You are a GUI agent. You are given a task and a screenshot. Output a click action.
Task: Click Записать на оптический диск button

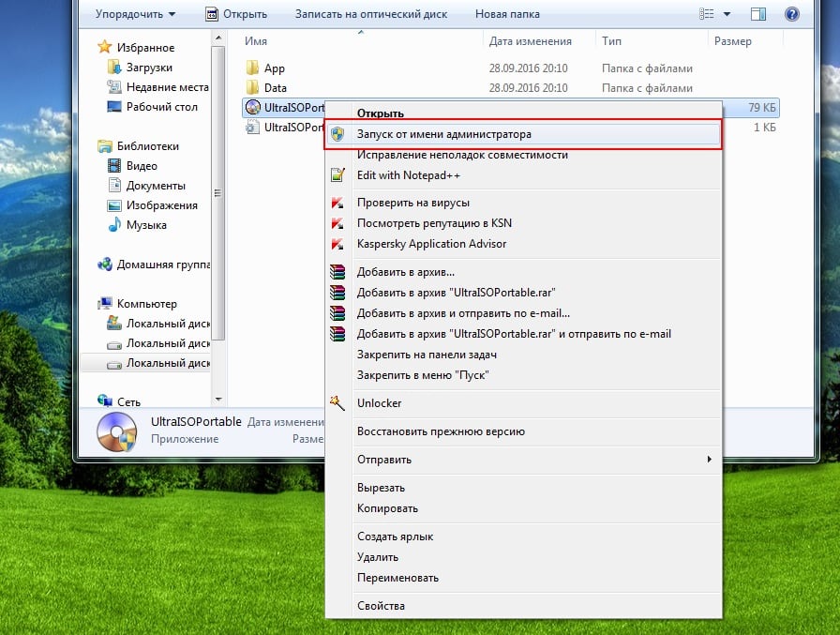[370, 14]
